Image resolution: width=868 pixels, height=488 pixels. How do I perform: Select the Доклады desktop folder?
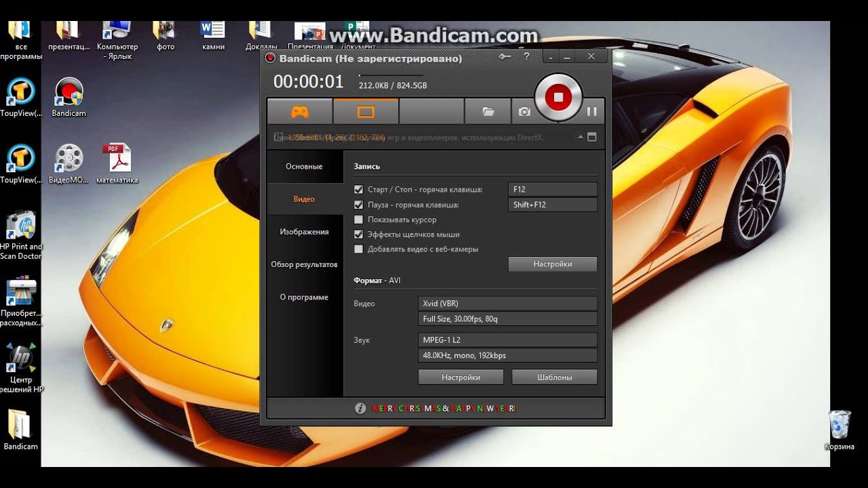[261, 37]
